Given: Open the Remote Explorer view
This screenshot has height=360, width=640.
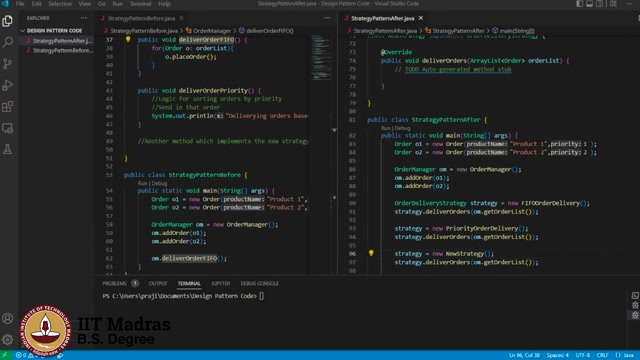Looking at the screenshot, I should point(7,128).
